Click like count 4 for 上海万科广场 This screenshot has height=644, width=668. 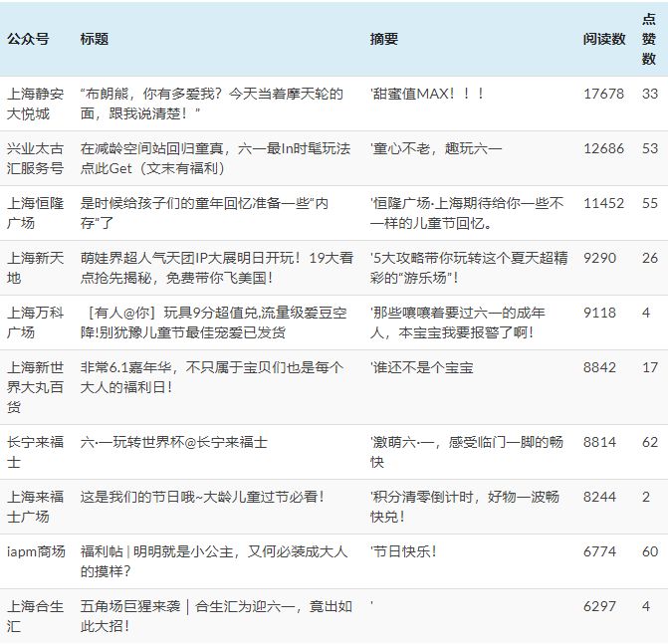(646, 313)
